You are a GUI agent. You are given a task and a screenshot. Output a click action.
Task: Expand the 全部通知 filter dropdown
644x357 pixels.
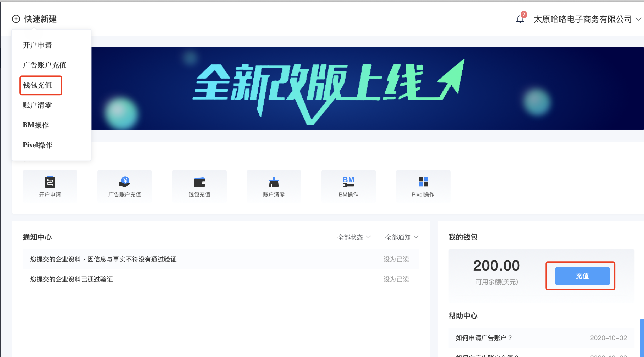coord(402,237)
